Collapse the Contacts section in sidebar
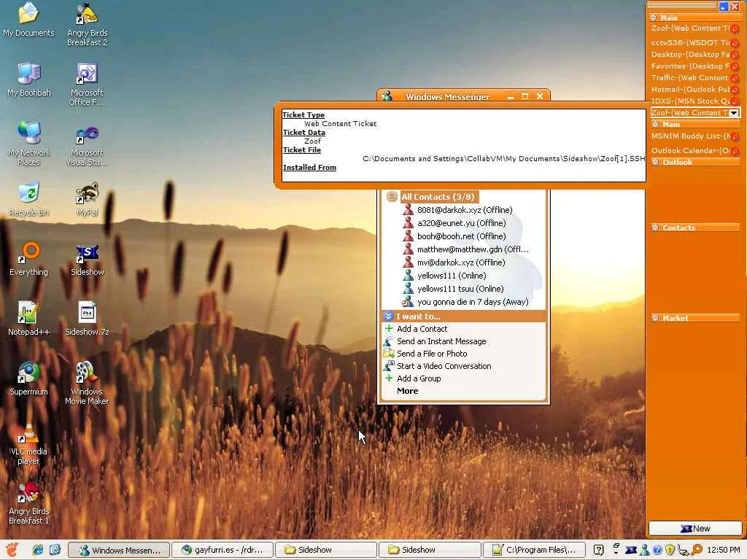 tap(656, 227)
